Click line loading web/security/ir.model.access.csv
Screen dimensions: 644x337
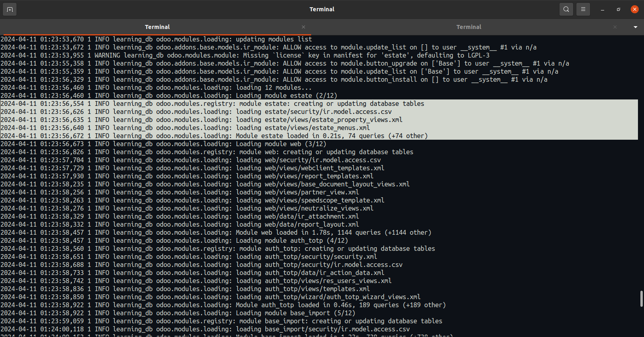point(191,160)
